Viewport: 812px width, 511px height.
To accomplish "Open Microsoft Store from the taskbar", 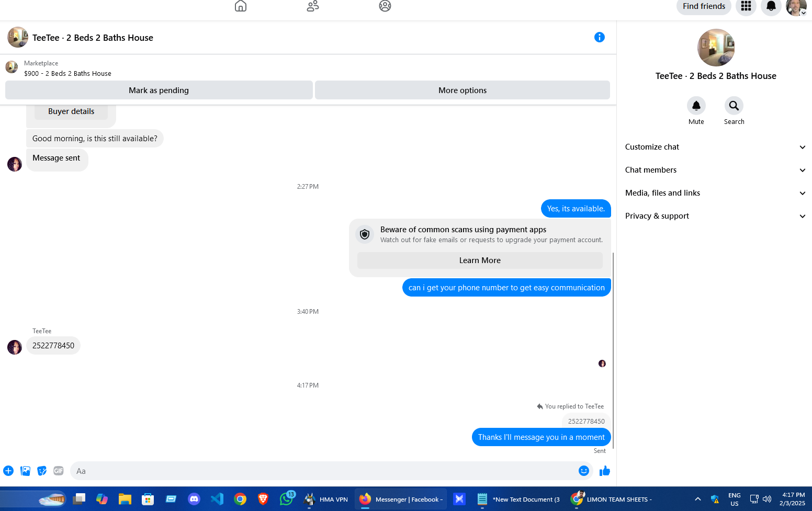I will coord(148,499).
